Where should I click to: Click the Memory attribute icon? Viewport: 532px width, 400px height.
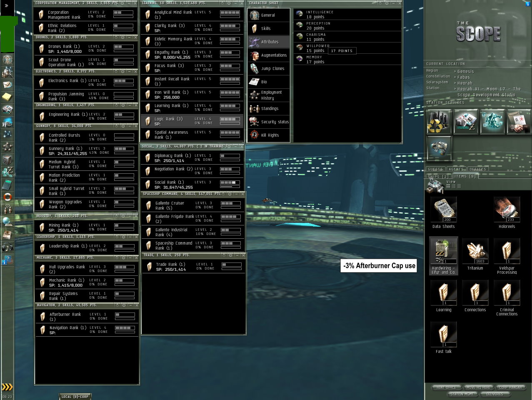click(x=299, y=59)
